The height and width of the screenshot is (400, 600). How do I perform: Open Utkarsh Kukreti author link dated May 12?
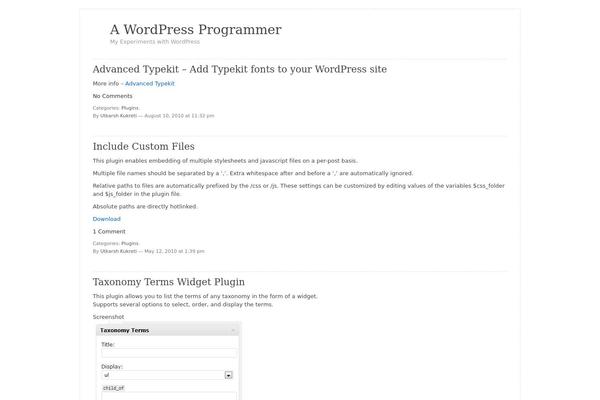pyautogui.click(x=118, y=251)
